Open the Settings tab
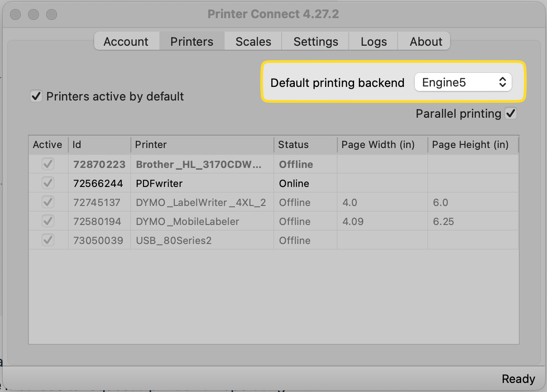Viewport: 547px width, 392px height. tap(316, 42)
